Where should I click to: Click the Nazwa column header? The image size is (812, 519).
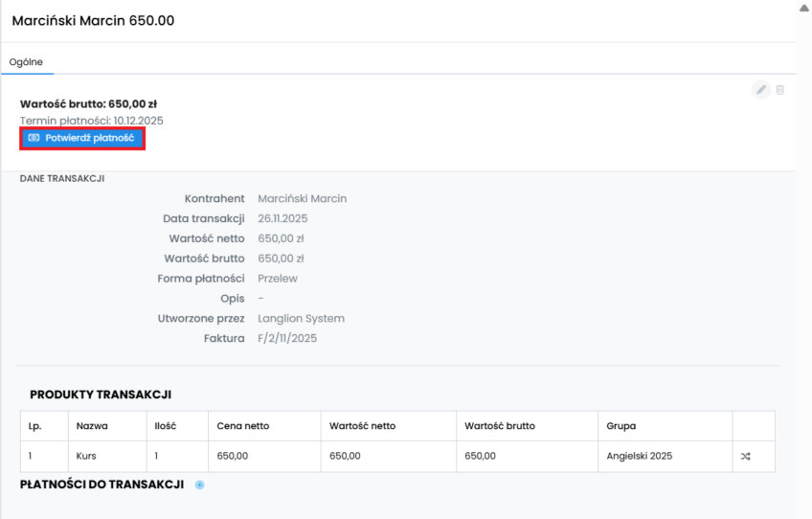(x=91, y=426)
